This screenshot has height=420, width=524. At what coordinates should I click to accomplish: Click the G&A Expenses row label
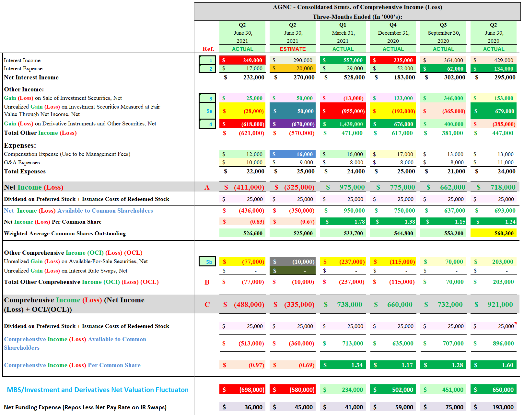click(x=22, y=163)
